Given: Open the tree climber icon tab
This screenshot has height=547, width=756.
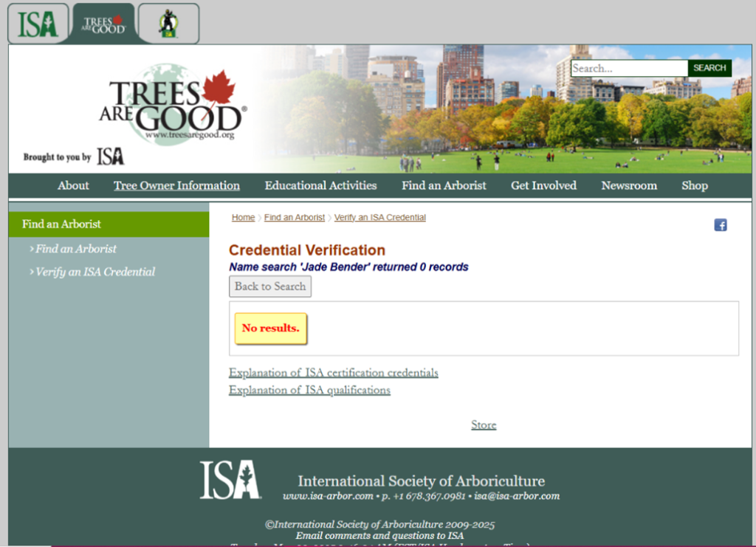Looking at the screenshot, I should pos(169,24).
